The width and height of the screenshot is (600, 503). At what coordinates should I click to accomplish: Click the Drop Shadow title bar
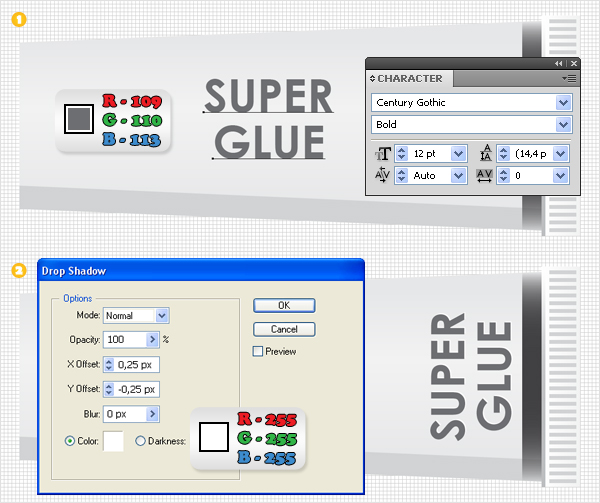(201, 271)
